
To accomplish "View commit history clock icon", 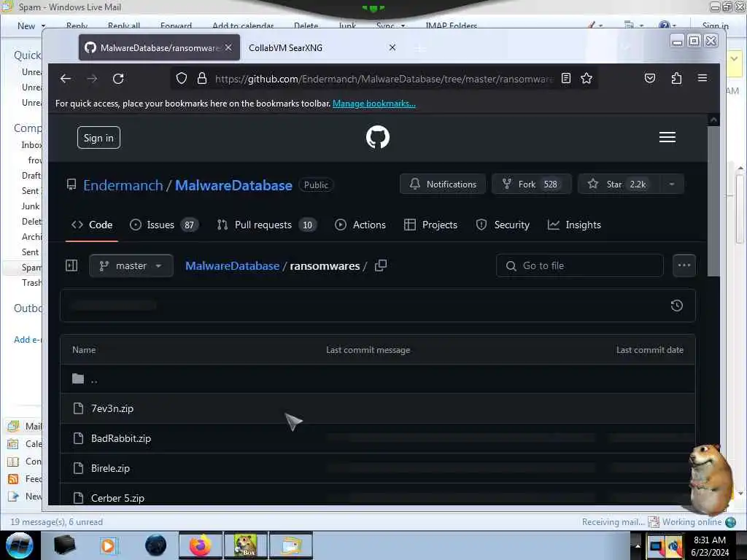I will click(676, 306).
